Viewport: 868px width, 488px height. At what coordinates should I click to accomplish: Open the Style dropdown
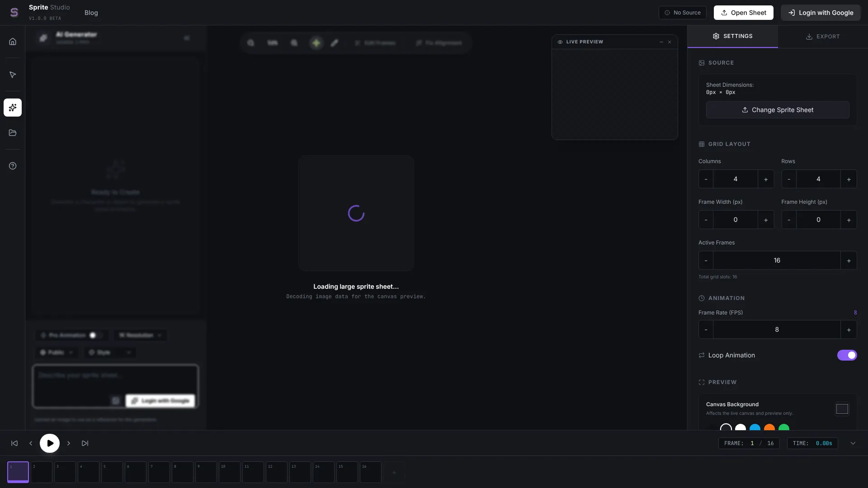pos(110,352)
